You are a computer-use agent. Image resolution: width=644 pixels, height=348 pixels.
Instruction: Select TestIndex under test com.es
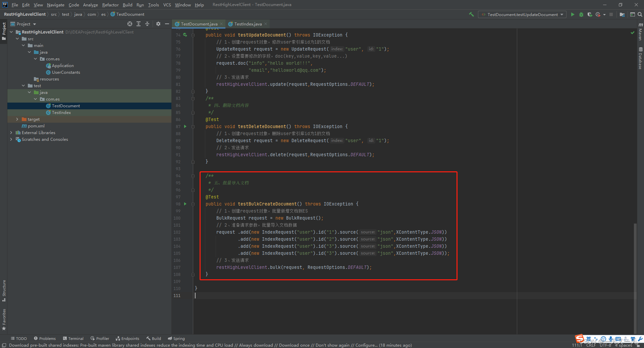coord(61,113)
